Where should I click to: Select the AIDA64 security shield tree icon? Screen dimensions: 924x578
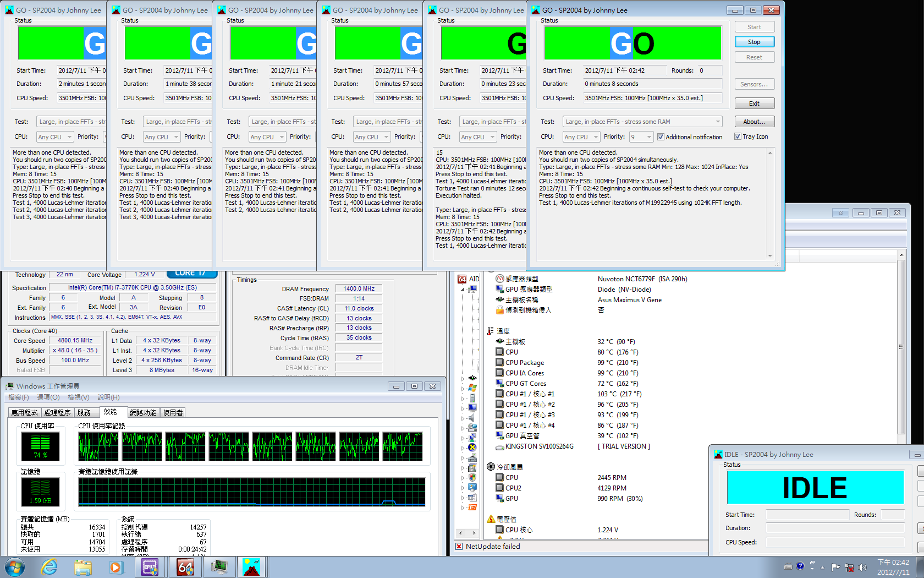point(472,477)
